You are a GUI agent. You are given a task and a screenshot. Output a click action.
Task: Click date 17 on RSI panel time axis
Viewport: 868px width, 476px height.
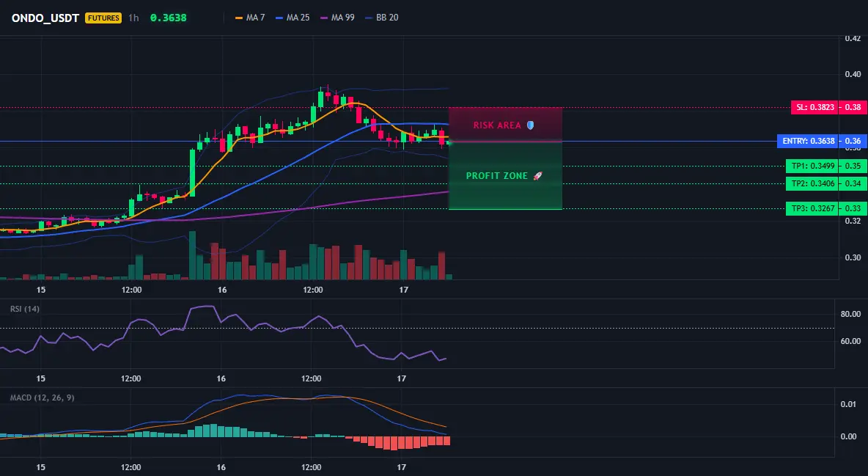coord(401,378)
